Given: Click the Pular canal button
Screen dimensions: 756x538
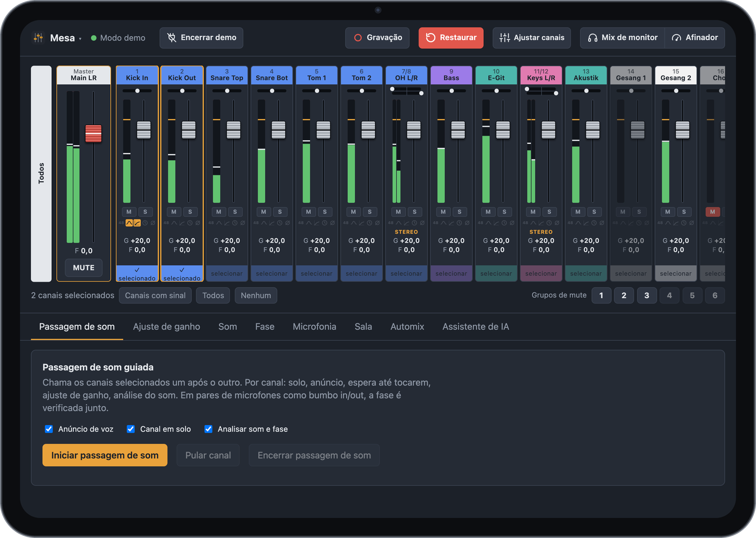Looking at the screenshot, I should coord(208,455).
